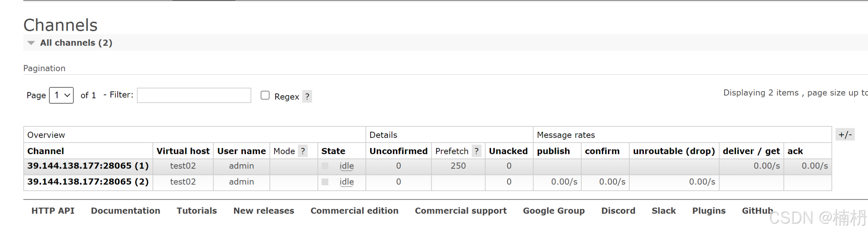Open channel 39.144.138.177:28065 (1)

tap(88, 166)
